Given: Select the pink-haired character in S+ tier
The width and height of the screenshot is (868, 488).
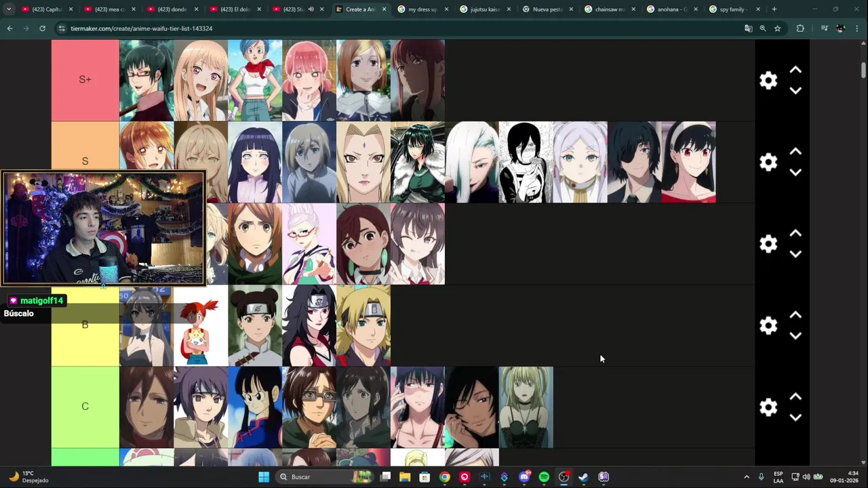Looking at the screenshot, I should [309, 80].
